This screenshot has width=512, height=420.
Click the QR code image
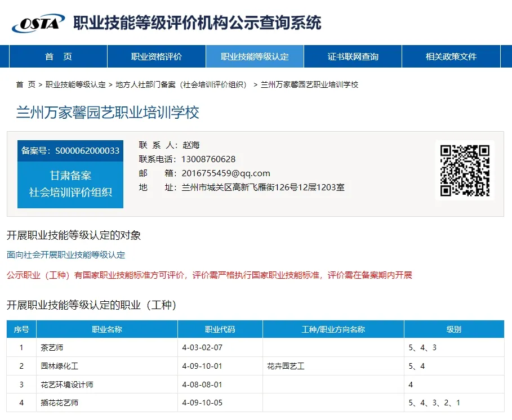(x=464, y=170)
